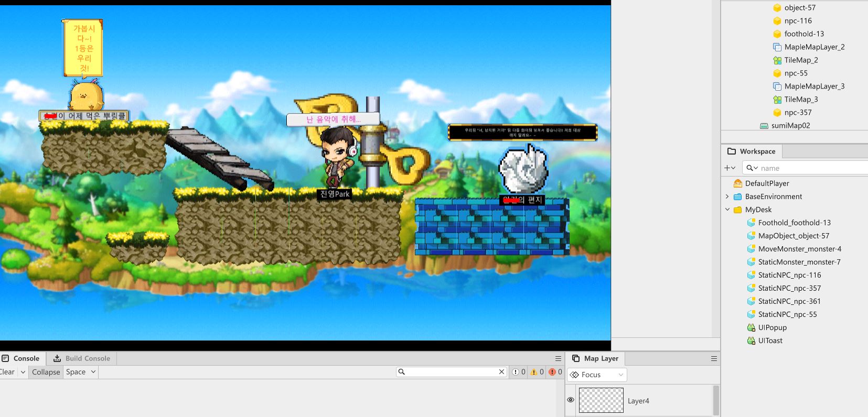Screen dimensions: 868x417
Task: Open the console panel options menu
Action: 558,358
